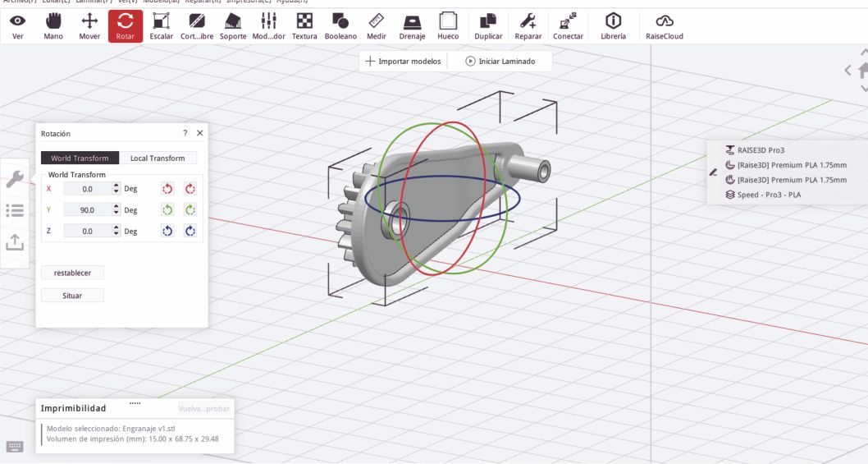This screenshot has height=464, width=868.
Task: Click the Z rotation degree field
Action: [x=88, y=231]
